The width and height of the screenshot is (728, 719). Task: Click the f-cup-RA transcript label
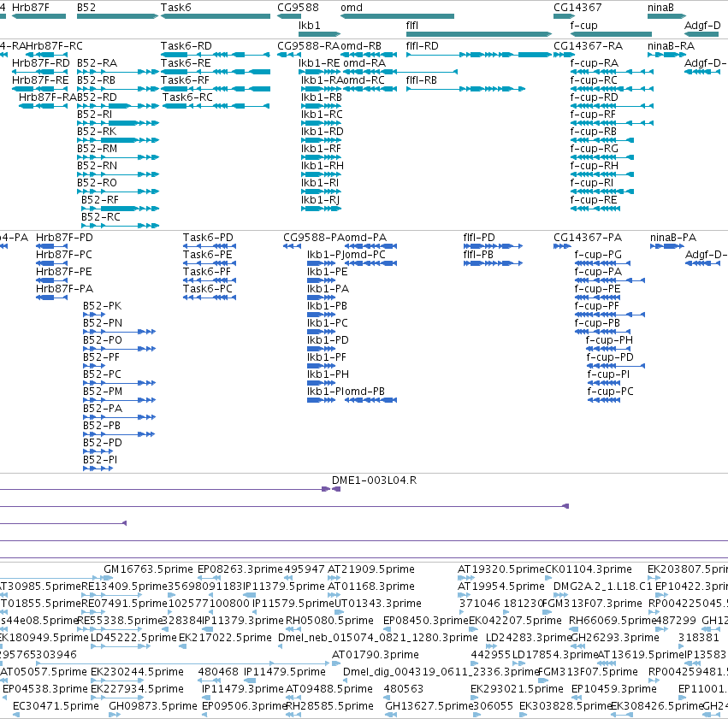click(595, 63)
